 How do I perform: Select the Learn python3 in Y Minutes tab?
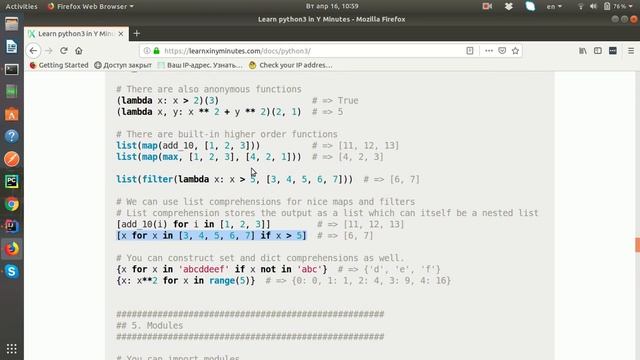click(x=76, y=34)
